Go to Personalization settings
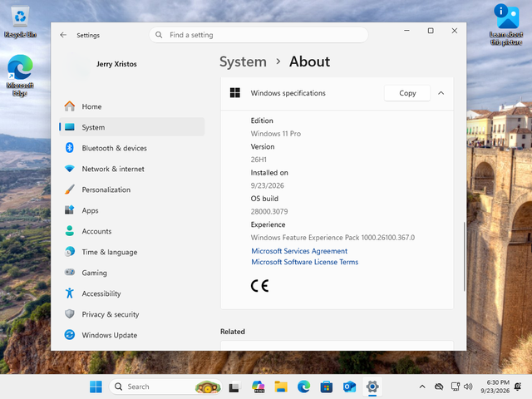532x399 pixels. [x=131, y=190]
